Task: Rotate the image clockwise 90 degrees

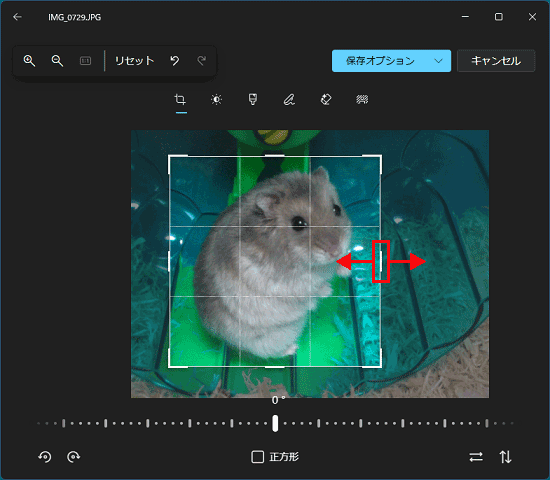Action: pos(74,457)
